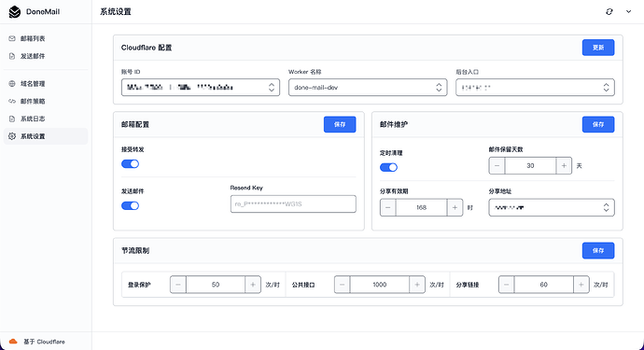Click the 分享链接 value field showing 60

click(x=544, y=285)
